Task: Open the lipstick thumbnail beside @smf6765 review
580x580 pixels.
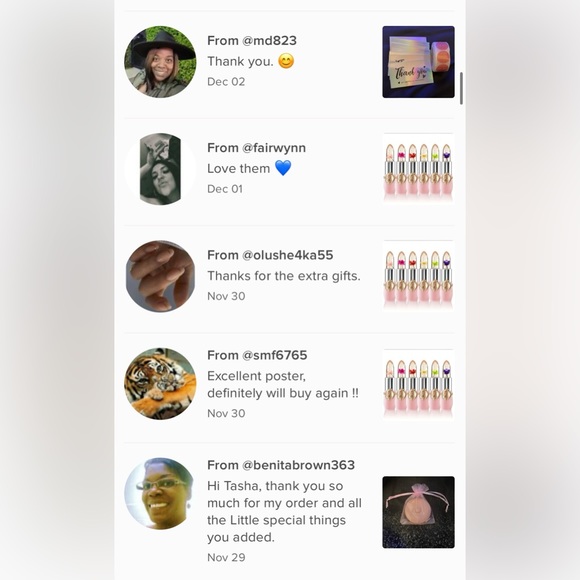Action: [418, 385]
